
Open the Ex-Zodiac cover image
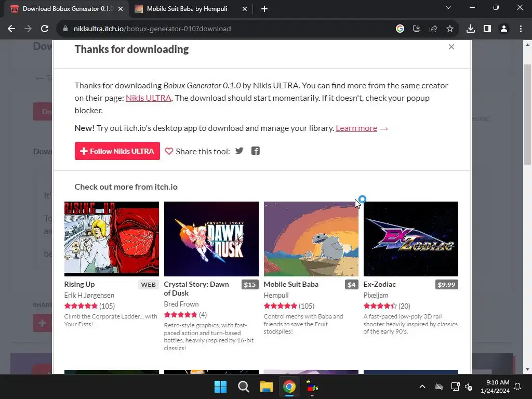pos(410,239)
